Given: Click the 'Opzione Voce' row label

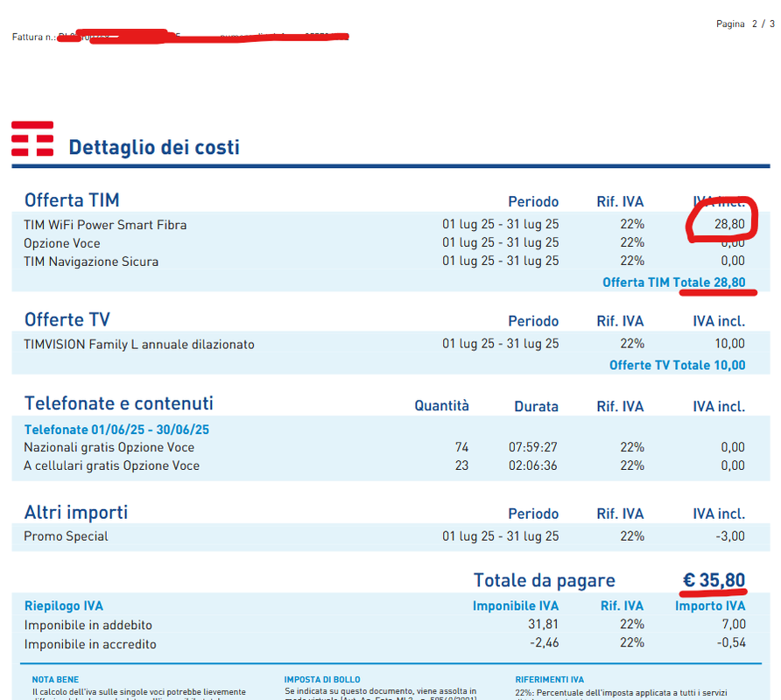Looking at the screenshot, I should (62, 243).
